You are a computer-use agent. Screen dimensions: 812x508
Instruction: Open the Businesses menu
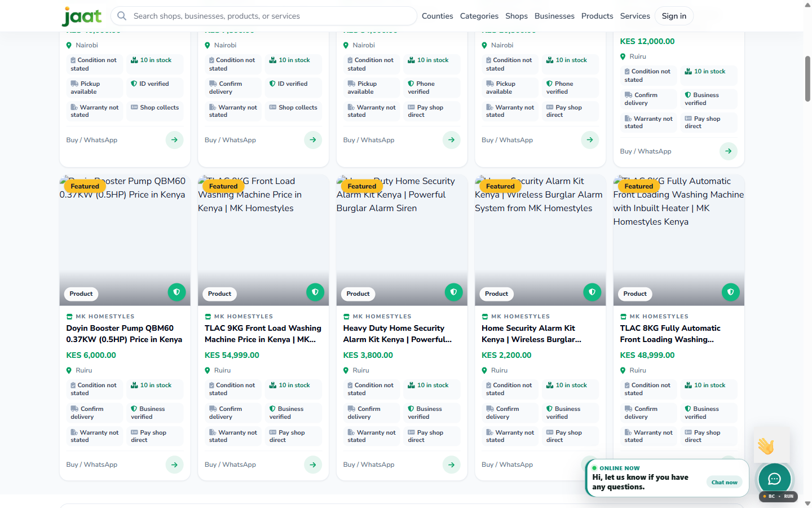tap(554, 16)
